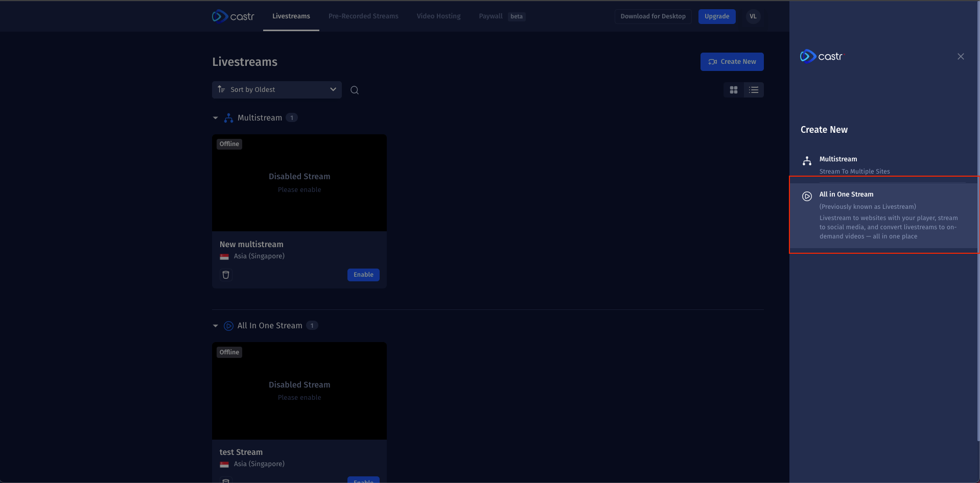Screen dimensions: 980x483
Task: Switch to list view layout
Action: [754, 90]
